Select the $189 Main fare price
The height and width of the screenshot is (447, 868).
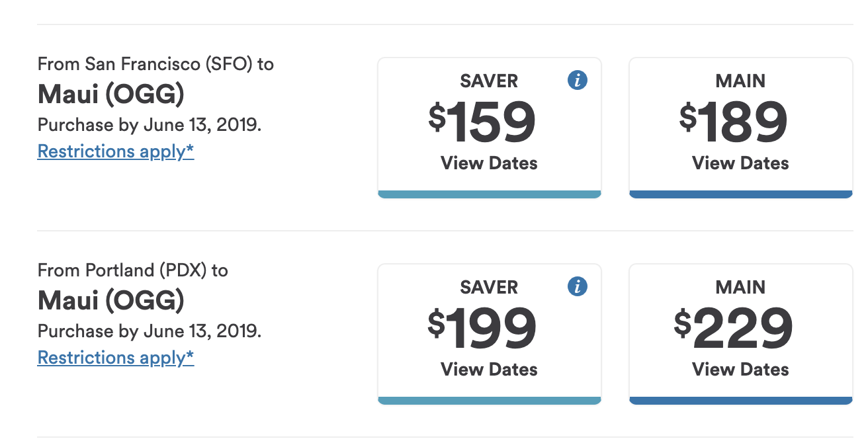(x=734, y=122)
